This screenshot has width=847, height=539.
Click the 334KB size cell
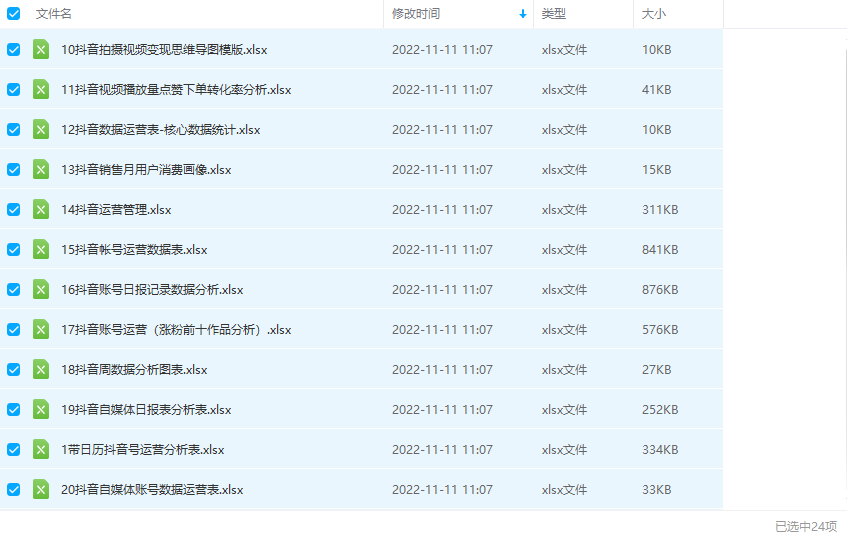click(x=660, y=449)
